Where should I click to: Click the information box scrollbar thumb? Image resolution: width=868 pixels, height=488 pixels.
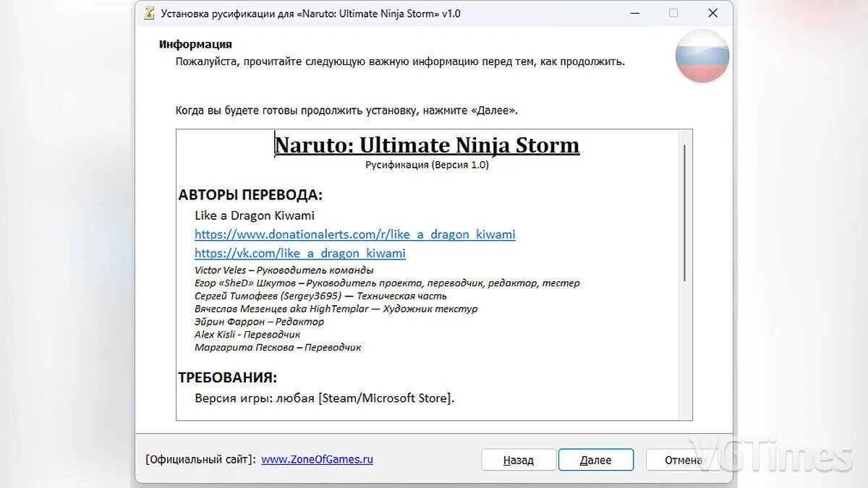tap(684, 213)
